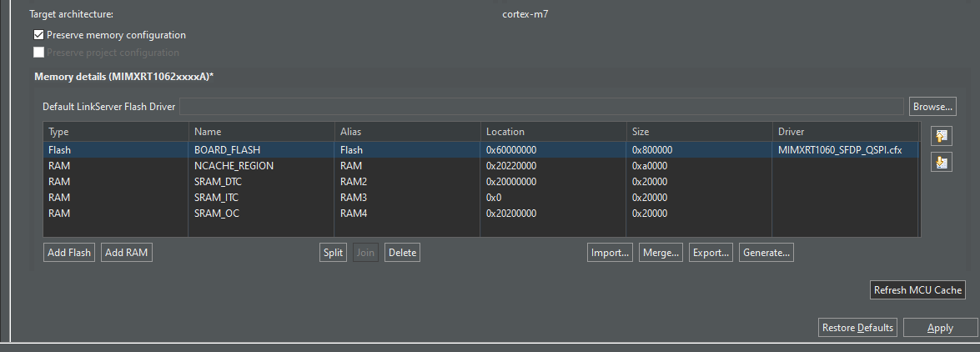The image size is (980, 352).
Task: Click the move memory region up icon
Action: 942,137
